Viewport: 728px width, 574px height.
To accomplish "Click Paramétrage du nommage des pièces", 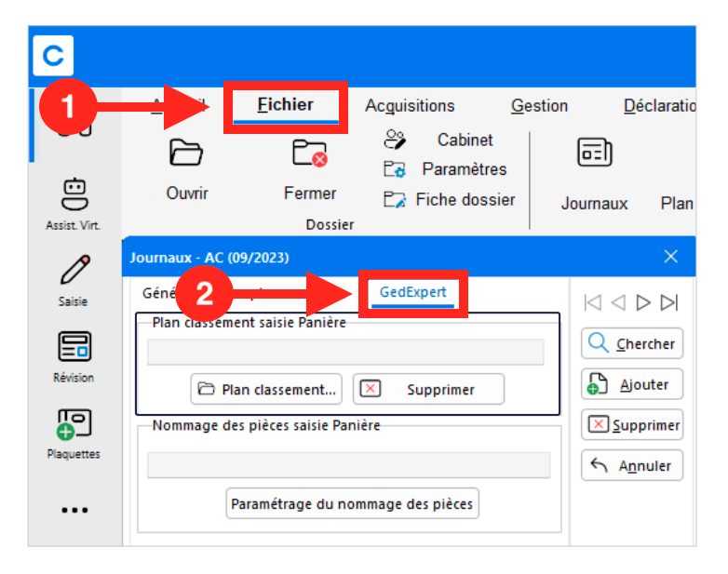I will 352,503.
